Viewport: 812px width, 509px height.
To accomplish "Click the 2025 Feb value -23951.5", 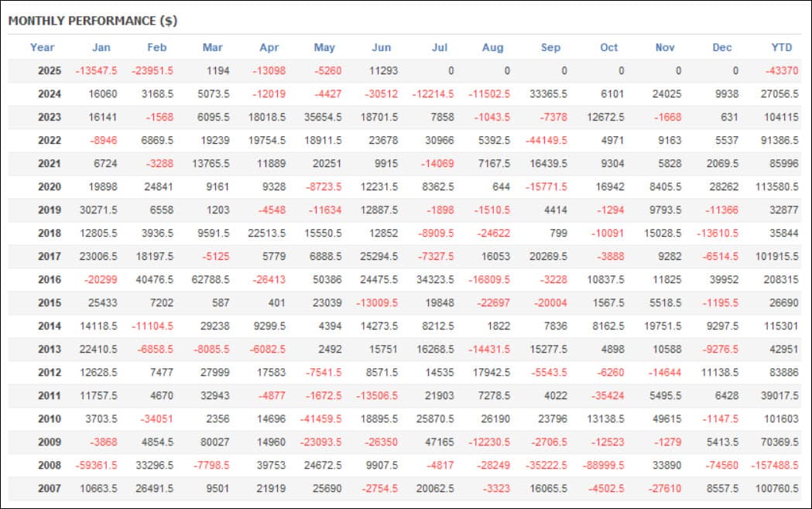I will tap(152, 71).
